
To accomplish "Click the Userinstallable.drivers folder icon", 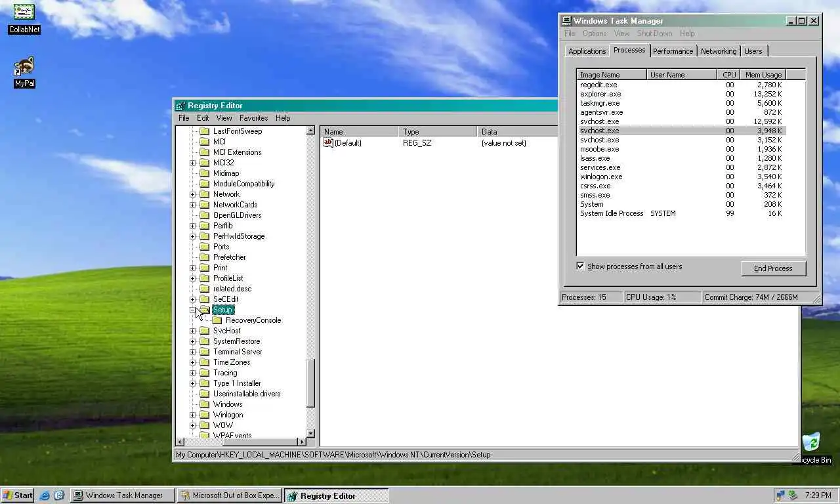I will pos(205,394).
